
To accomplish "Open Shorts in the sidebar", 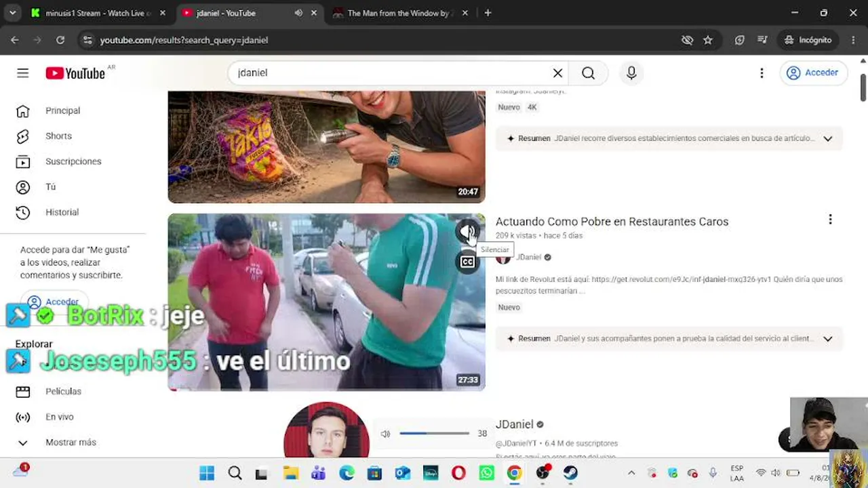I will (x=58, y=136).
